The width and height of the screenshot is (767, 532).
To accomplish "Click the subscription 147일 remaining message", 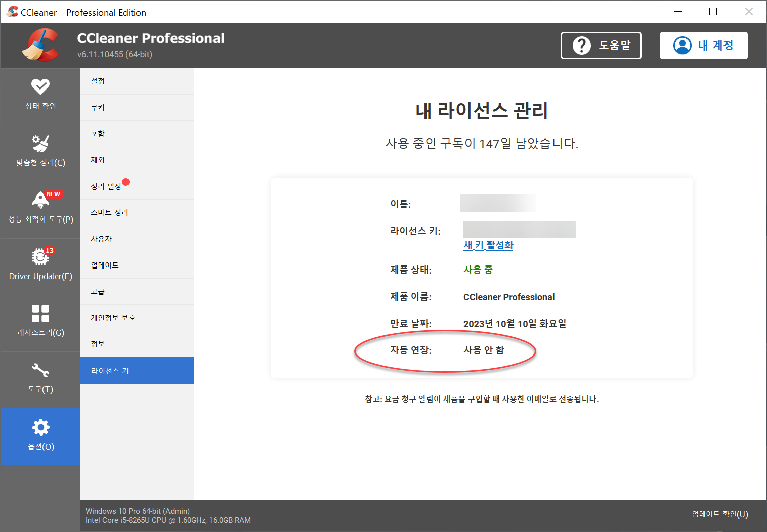I will (x=482, y=144).
